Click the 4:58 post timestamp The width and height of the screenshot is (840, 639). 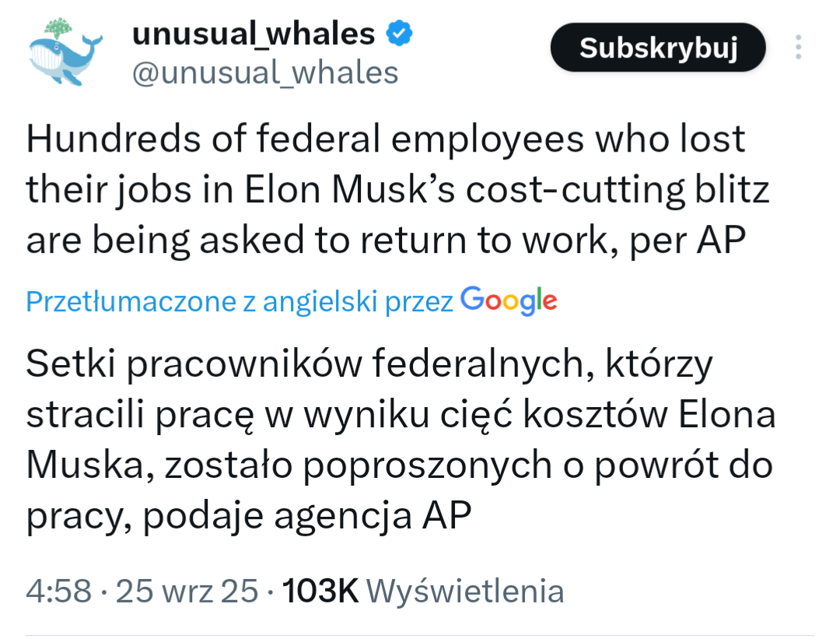pos(60,592)
